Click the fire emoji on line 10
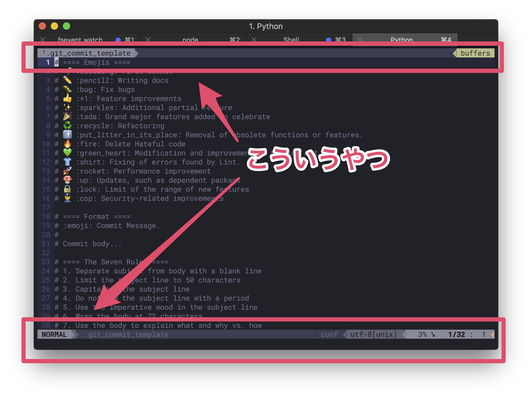This screenshot has width=532, height=398. [x=67, y=144]
